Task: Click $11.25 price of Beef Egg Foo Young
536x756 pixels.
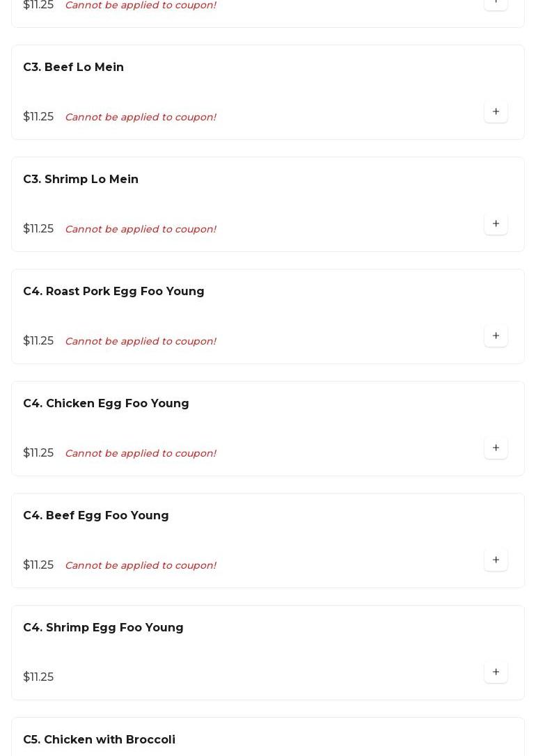Action: pos(38,565)
